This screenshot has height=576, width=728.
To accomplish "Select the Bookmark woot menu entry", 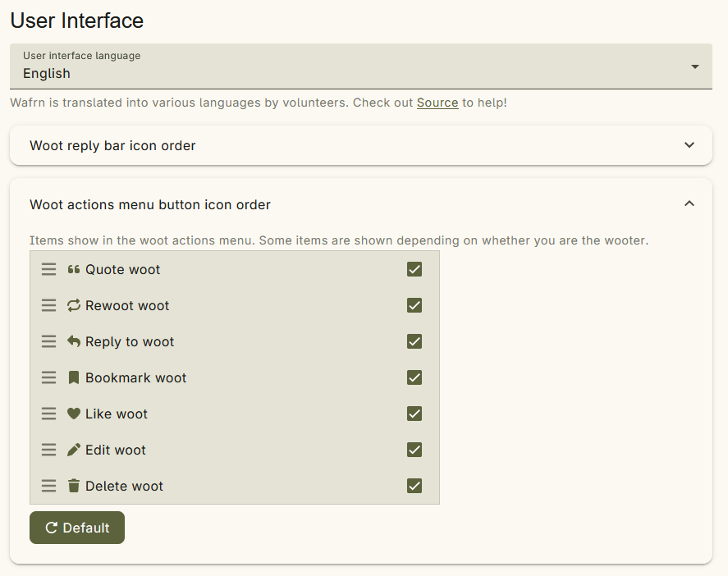I will tap(135, 377).
